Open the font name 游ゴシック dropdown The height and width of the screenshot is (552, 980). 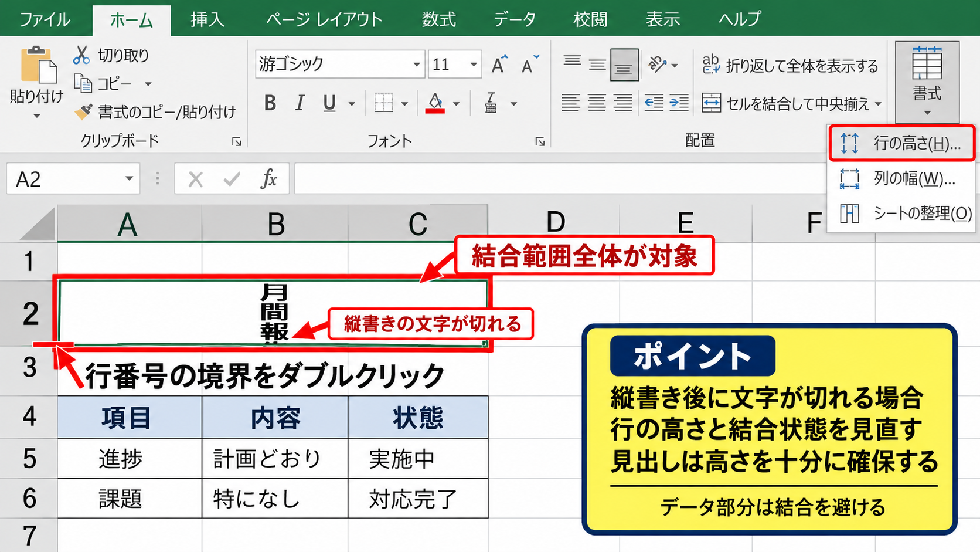pyautogui.click(x=416, y=64)
